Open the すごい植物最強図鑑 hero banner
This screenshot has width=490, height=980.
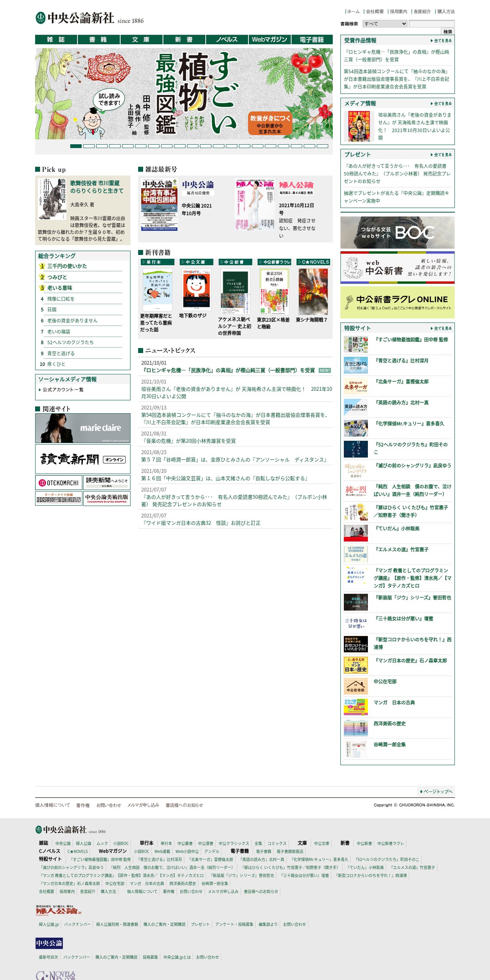(x=184, y=93)
